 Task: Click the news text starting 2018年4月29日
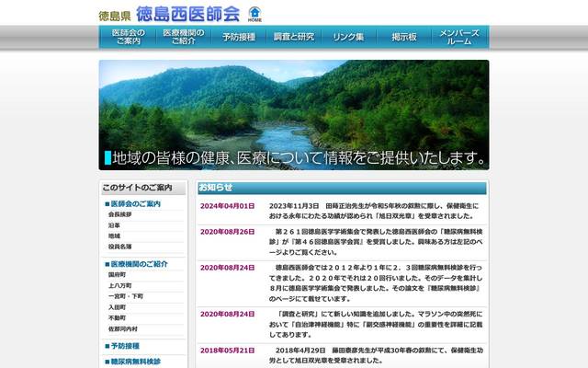(x=376, y=355)
